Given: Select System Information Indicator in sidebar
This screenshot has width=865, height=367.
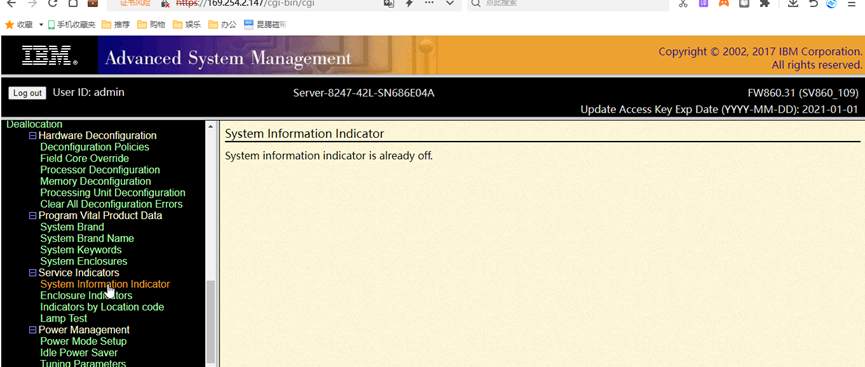Looking at the screenshot, I should click(x=105, y=284).
